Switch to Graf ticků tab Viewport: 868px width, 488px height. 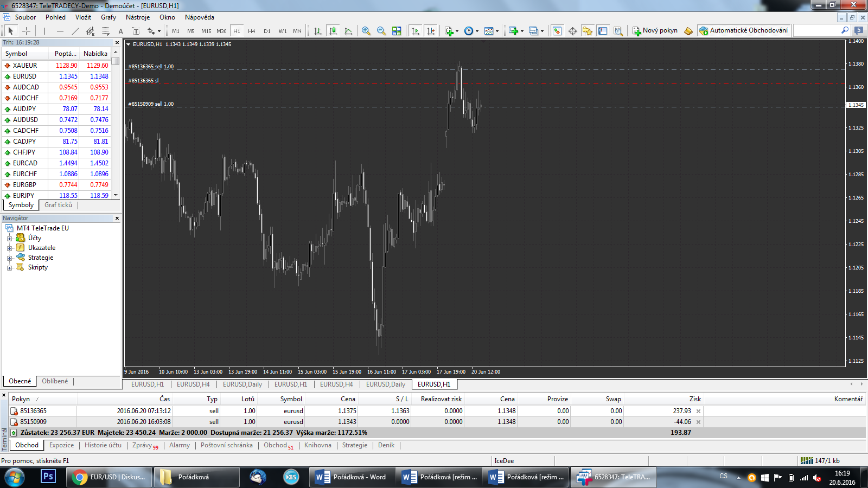[58, 205]
